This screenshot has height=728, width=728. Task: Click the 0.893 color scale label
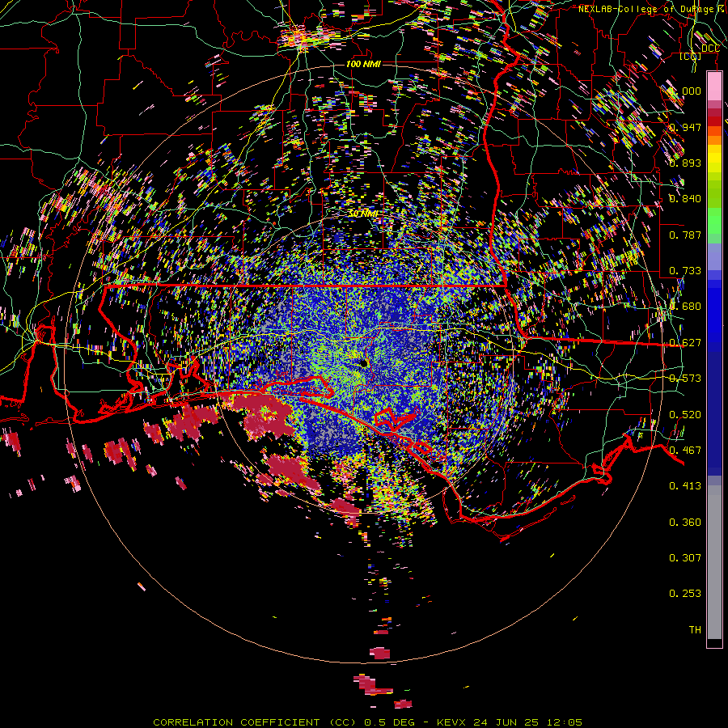[685, 163]
